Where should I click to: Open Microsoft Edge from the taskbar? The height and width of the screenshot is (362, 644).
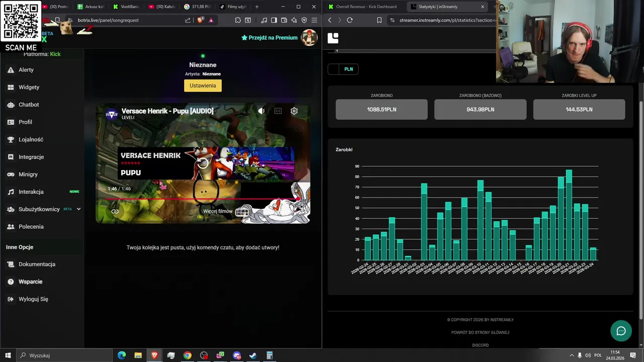[x=122, y=355]
